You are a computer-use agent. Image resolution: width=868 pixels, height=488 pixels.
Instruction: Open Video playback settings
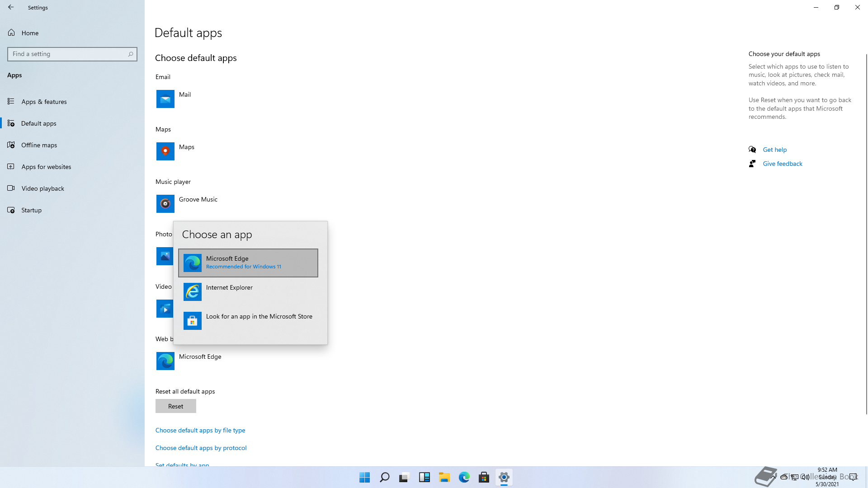click(x=72, y=188)
